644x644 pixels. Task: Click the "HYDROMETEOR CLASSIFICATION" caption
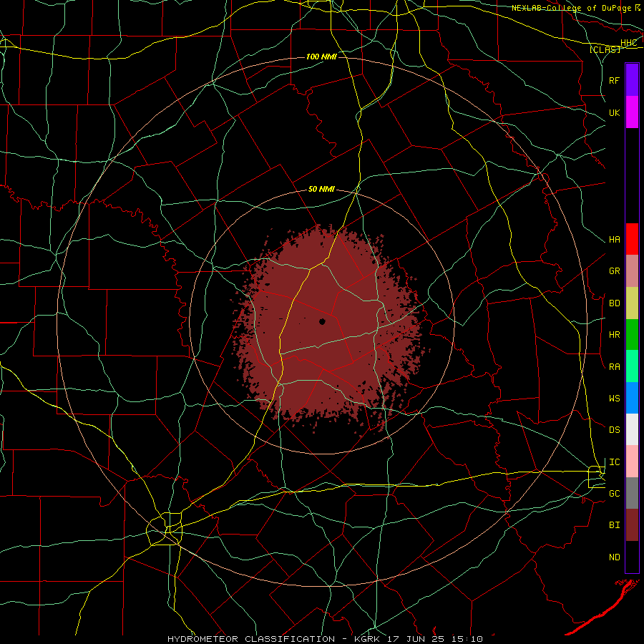251,639
